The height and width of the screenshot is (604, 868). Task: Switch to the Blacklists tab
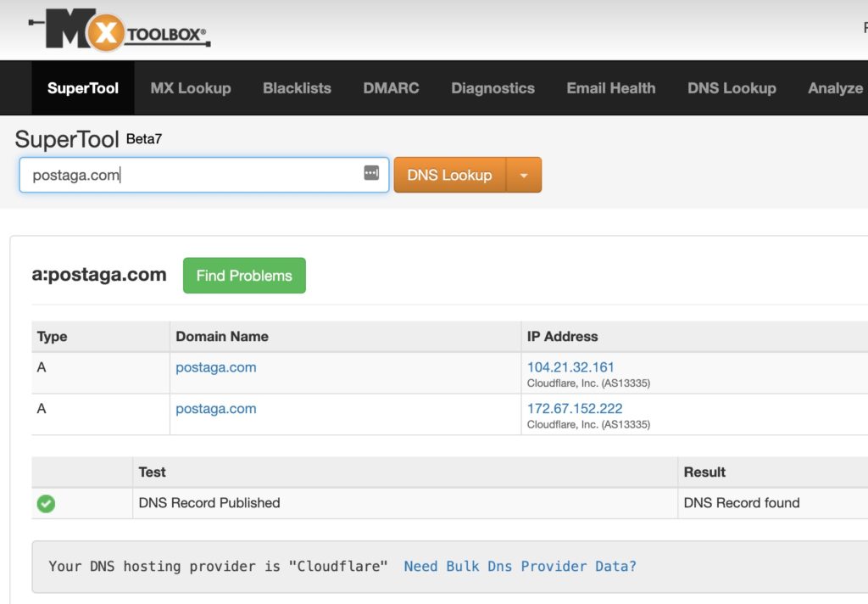[x=297, y=88]
